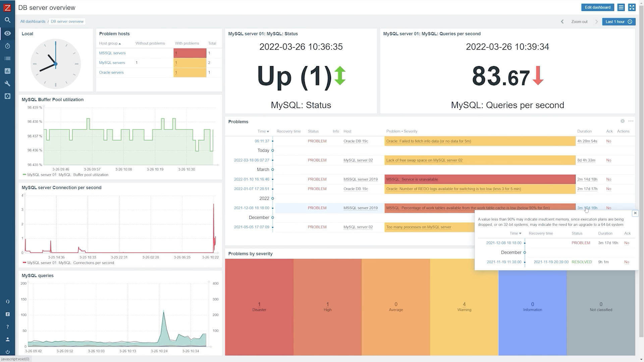Select MSSQL servers host group link

point(112,53)
